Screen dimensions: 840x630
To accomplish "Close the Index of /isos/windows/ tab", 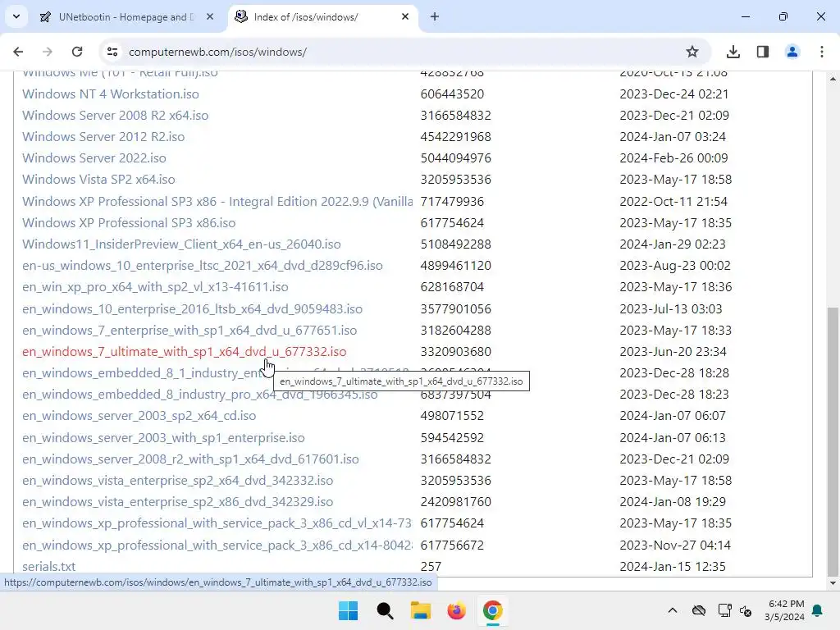I will click(x=405, y=16).
